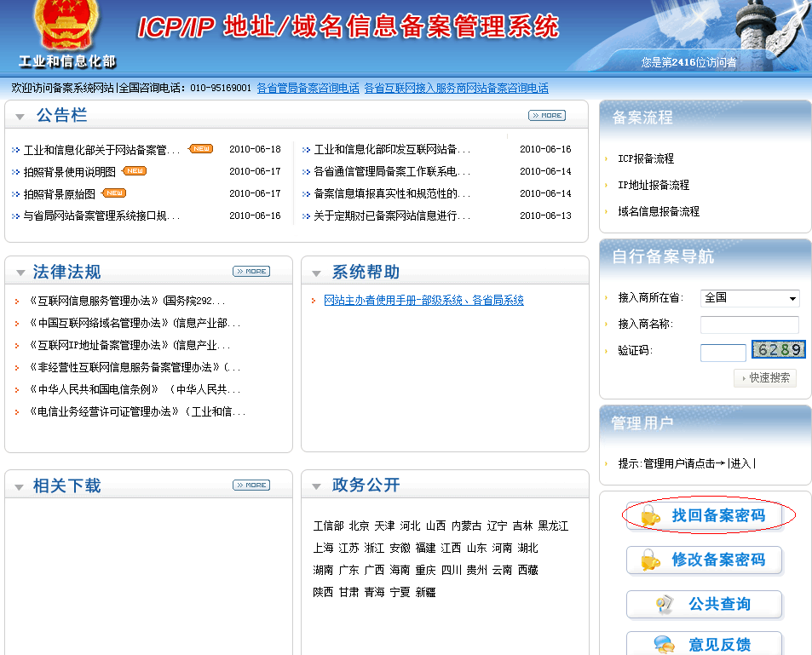Collapse the 公告栏 section triangle
The height and width of the screenshot is (655, 812).
click(20, 117)
